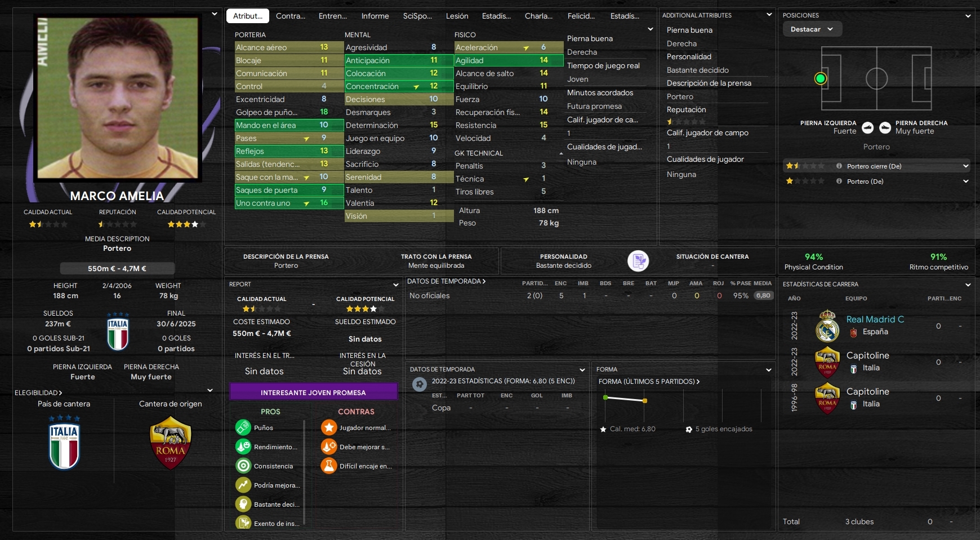Click the 550m € - 4,7M € value pill
This screenshot has height=540, width=980.
click(x=117, y=268)
